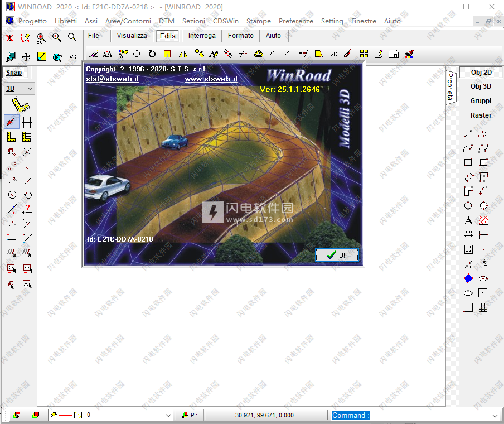Screen dimensions: 504x424
Task: Toggle the Snap button
Action: point(14,73)
